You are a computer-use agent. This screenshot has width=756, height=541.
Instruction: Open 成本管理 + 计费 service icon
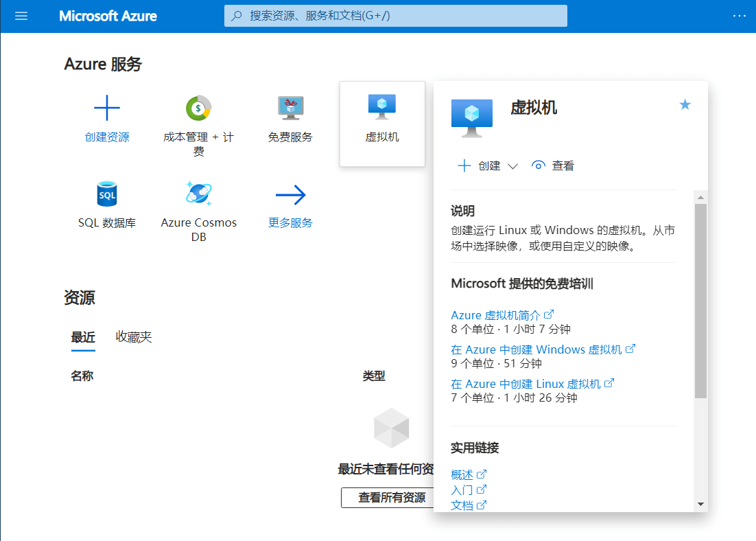tap(199, 108)
